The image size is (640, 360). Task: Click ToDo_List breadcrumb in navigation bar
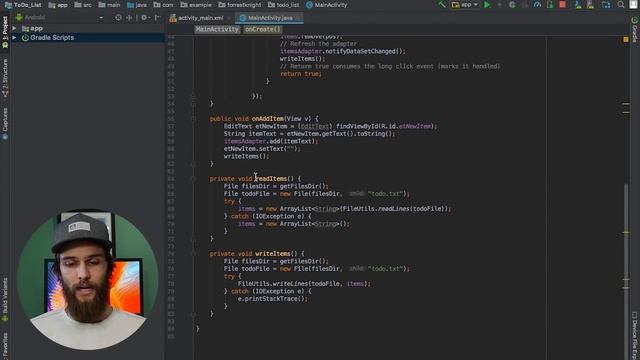point(23,5)
